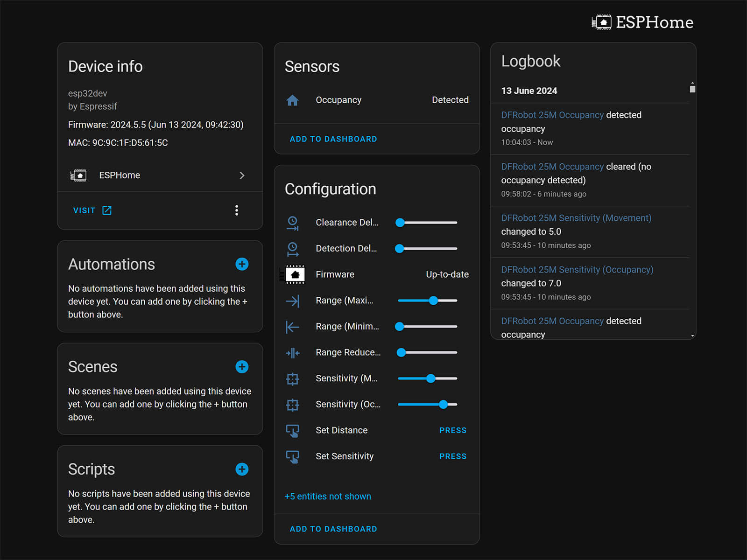This screenshot has height=560, width=747.
Task: Open the three-dot device options menu
Action: click(237, 210)
